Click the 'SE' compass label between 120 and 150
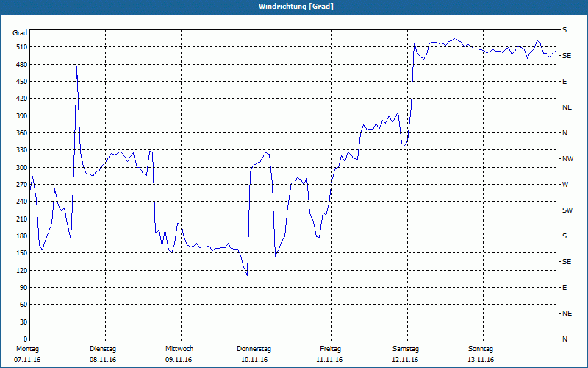Viewport: 588px width, 368px height. point(567,262)
